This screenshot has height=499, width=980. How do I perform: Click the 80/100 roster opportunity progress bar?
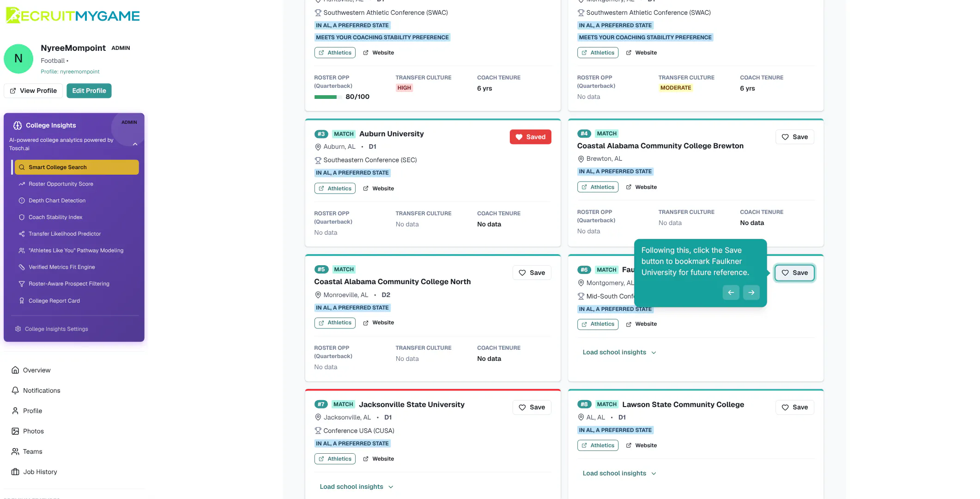coord(328,97)
